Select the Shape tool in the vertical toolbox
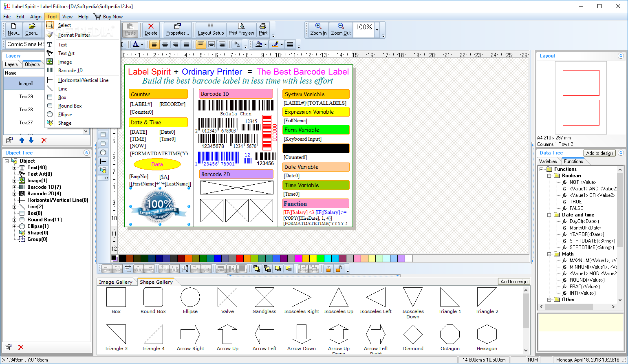The height and width of the screenshot is (364, 628). point(103,170)
